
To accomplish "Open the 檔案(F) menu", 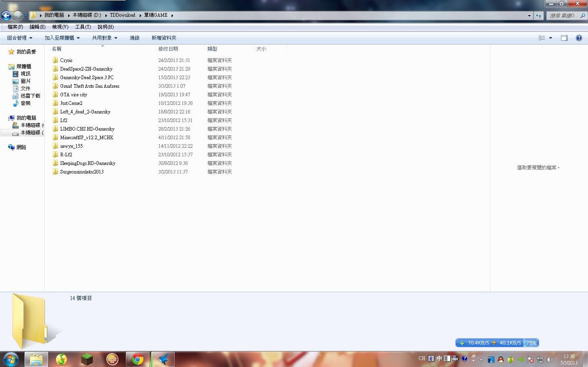I will point(15,27).
